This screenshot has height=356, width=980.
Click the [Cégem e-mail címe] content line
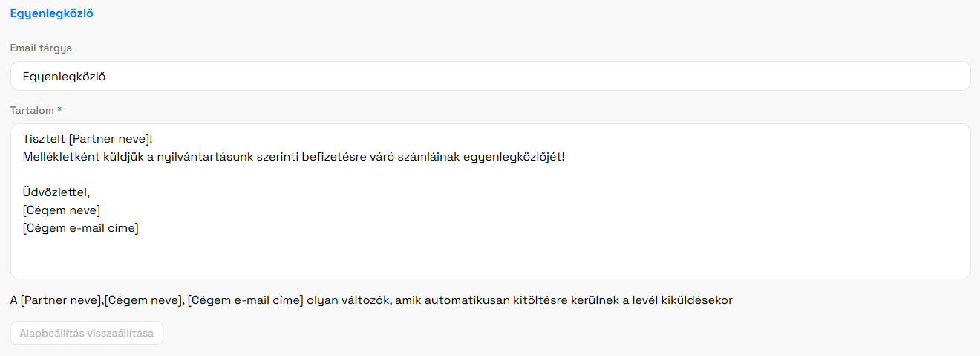[x=81, y=228]
